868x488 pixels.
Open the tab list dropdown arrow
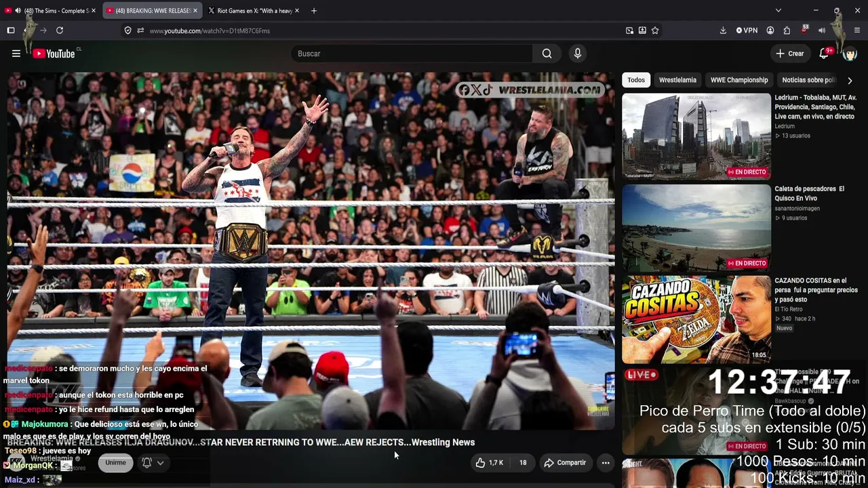tap(778, 11)
